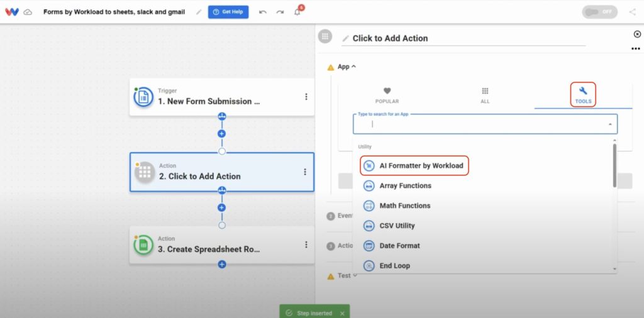Click the AI Formatter icon

pos(369,166)
